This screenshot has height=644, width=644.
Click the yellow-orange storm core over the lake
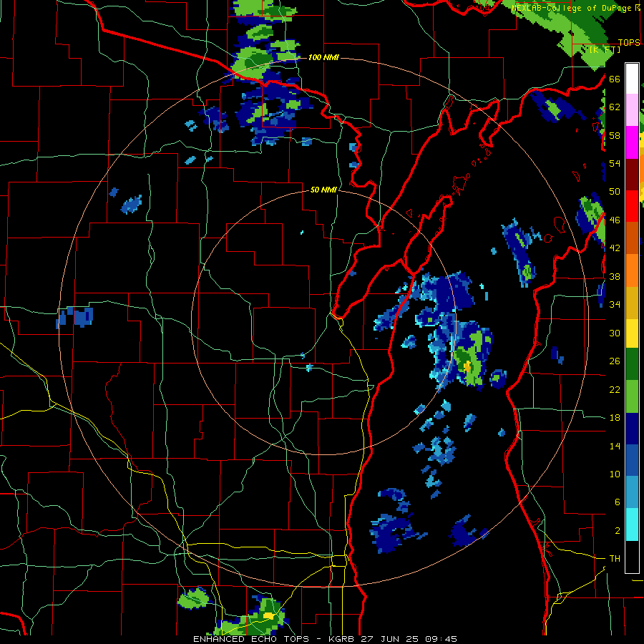[467, 366]
